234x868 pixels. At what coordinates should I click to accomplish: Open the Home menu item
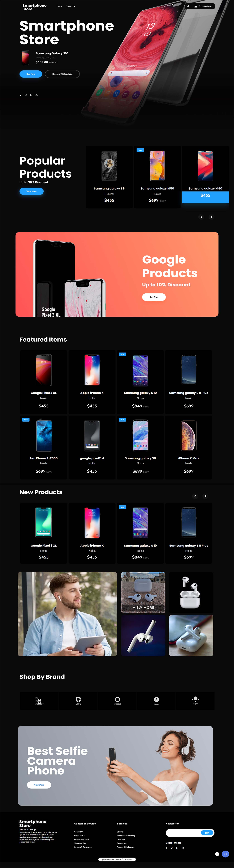pos(59,6)
